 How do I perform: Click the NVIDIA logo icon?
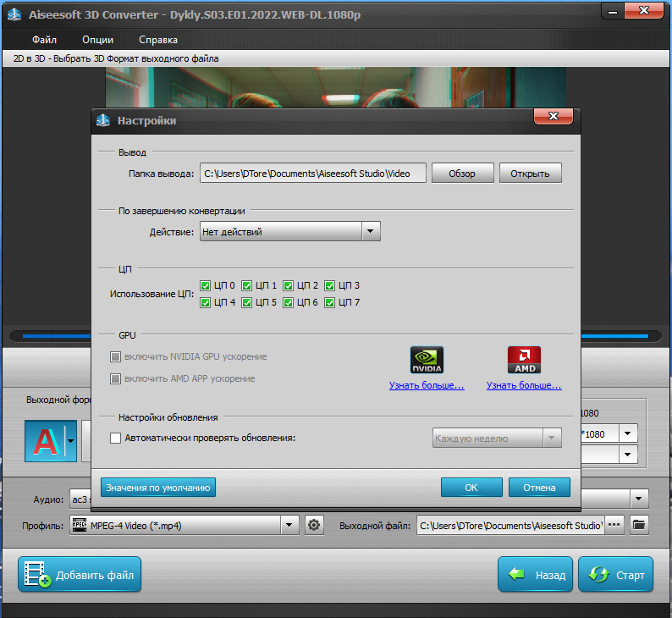click(427, 360)
